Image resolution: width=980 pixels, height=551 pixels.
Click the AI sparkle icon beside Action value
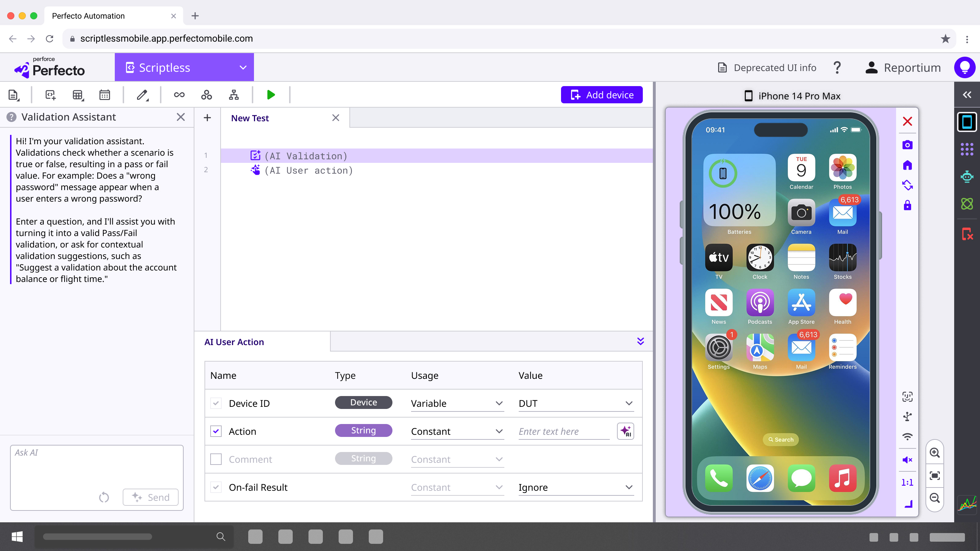[x=626, y=431]
